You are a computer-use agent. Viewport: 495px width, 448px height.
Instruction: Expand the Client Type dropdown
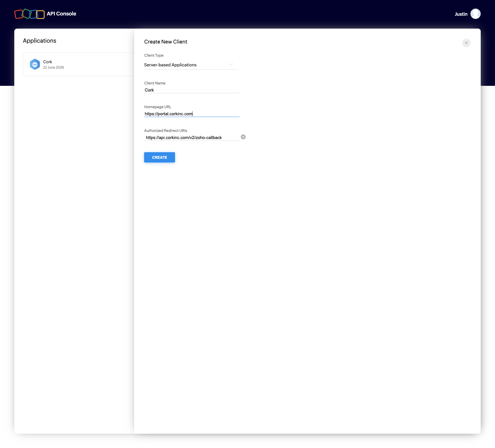[190, 65]
